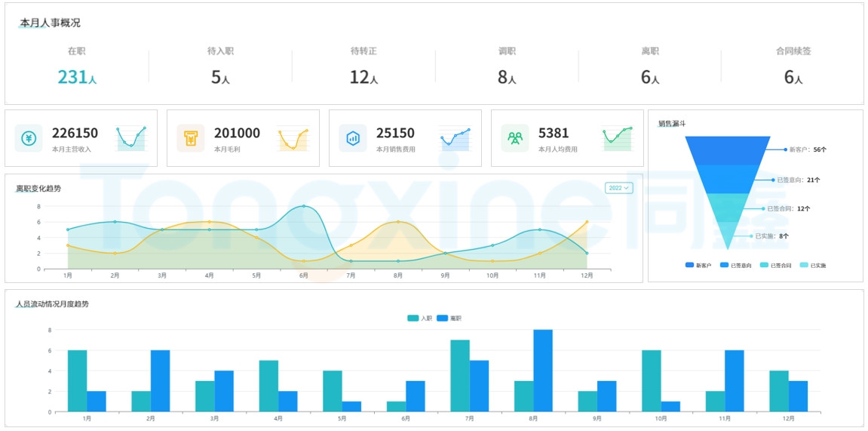Toggle the 入职 legend in bar chart

(419, 319)
